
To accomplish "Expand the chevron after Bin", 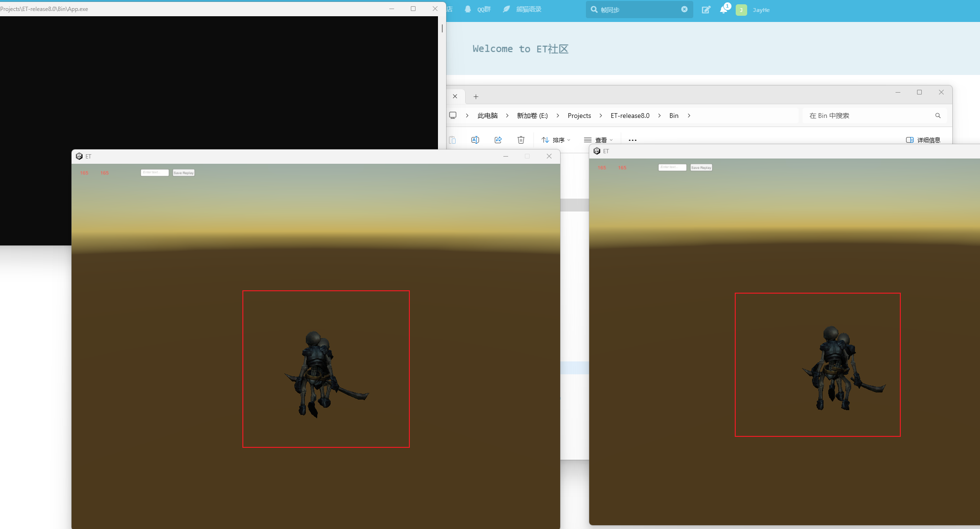I will click(689, 116).
